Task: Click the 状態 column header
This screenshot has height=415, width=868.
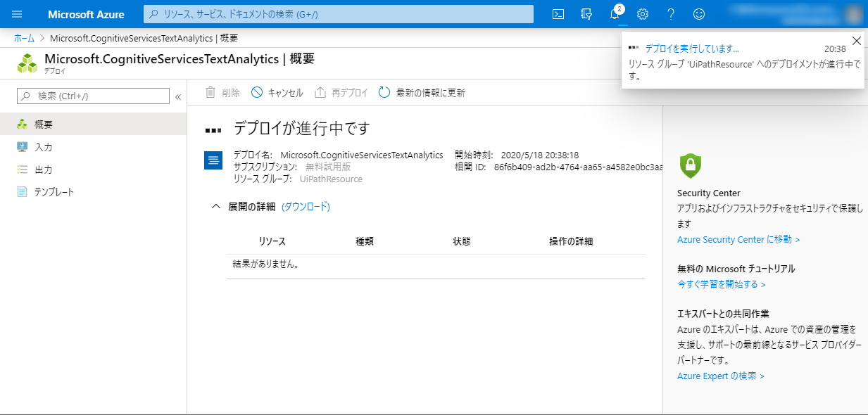Action: click(462, 241)
